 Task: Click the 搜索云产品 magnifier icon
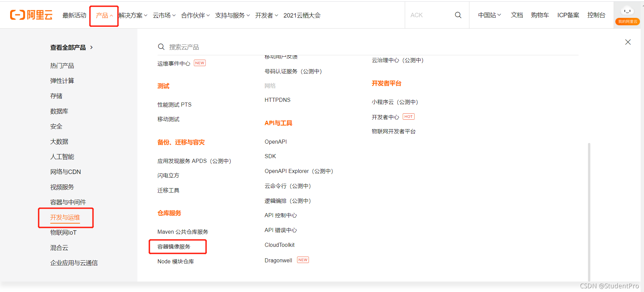[x=161, y=47]
